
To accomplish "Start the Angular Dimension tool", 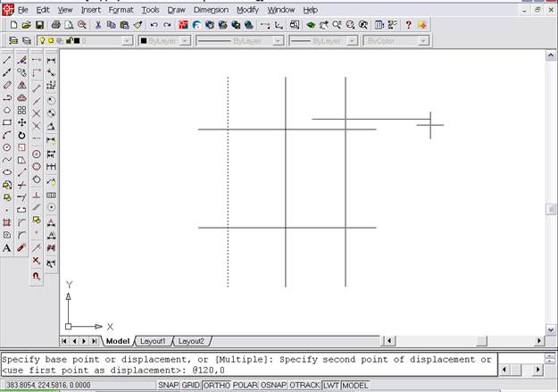I will (x=51, y=126).
